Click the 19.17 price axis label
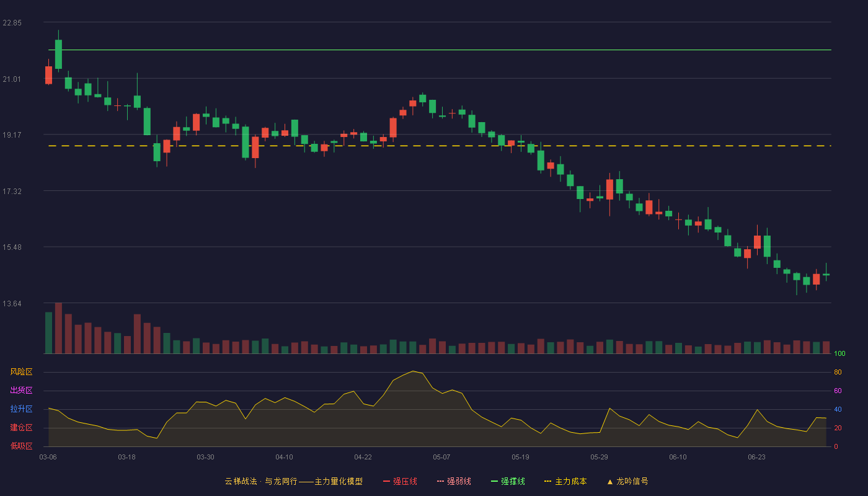Image resolution: width=868 pixels, height=496 pixels. tap(12, 135)
